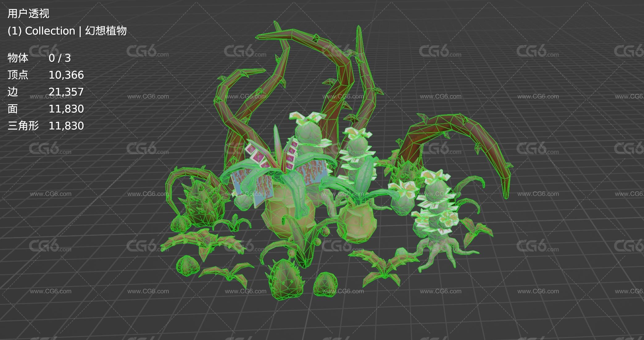Click the '物体' statistics label
This screenshot has height=340, width=644.
18,58
